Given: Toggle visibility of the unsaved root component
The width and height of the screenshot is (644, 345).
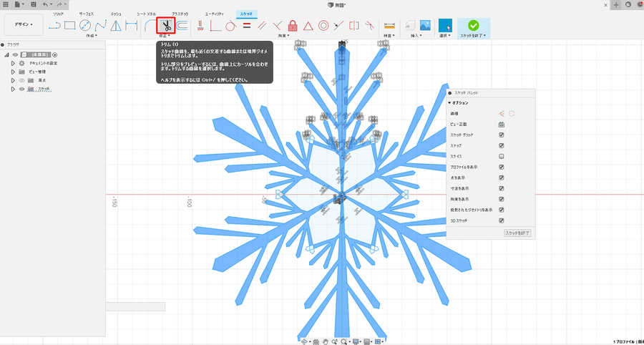Looking at the screenshot, I should [15, 54].
